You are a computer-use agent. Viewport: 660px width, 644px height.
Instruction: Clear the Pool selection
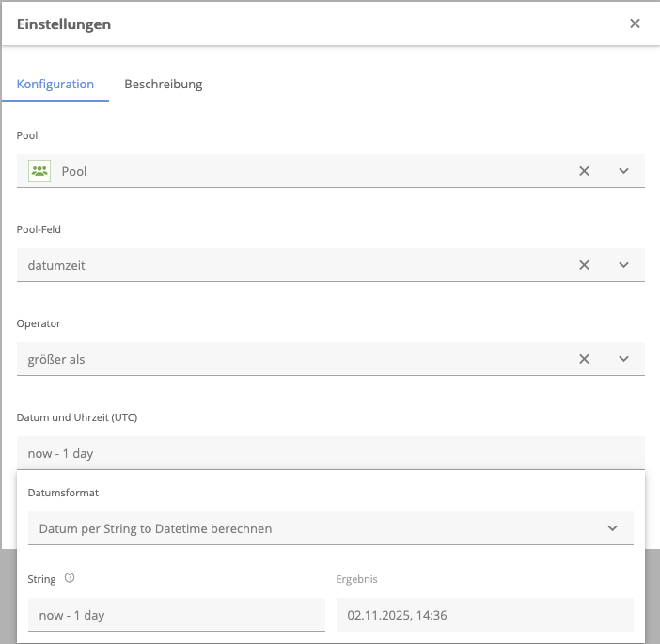click(584, 171)
